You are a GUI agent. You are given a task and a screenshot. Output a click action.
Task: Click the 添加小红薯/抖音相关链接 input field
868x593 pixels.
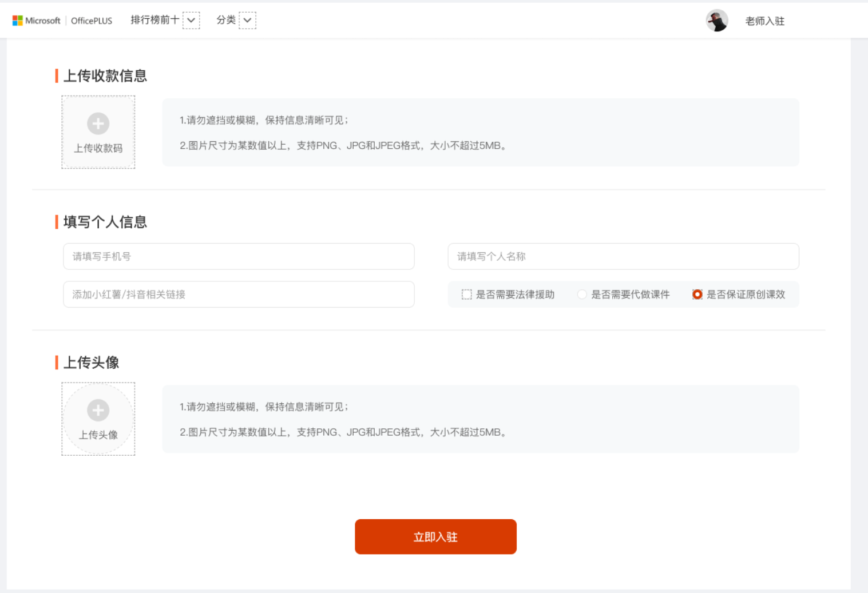[239, 294]
